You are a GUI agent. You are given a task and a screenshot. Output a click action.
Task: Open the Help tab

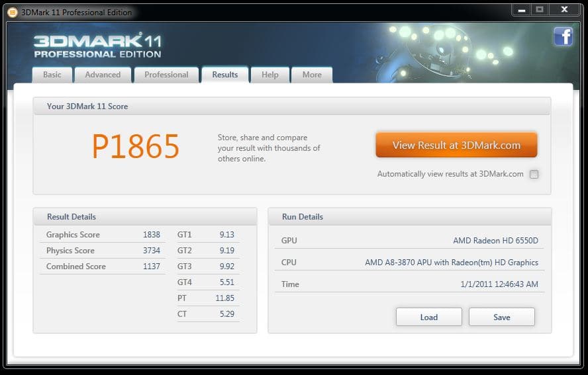[270, 75]
